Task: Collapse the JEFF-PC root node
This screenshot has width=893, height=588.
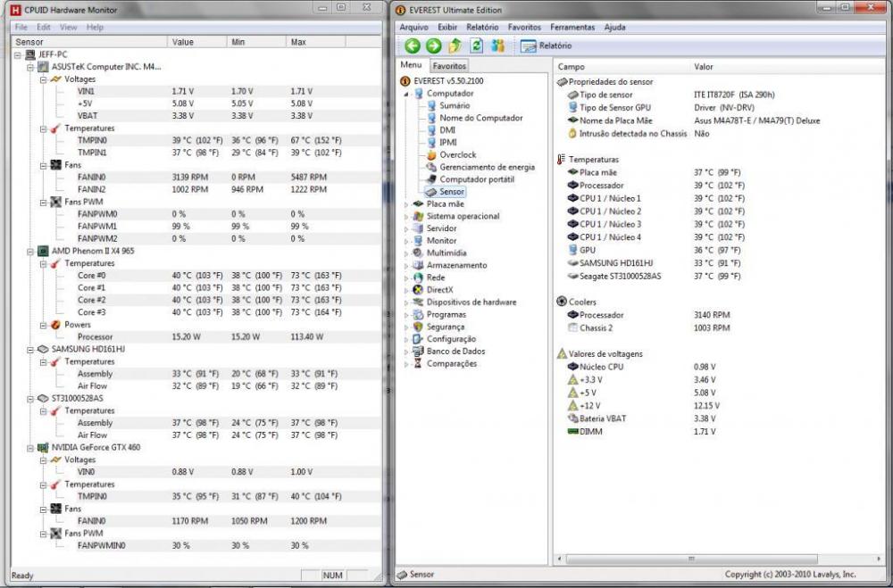Action: click(x=19, y=54)
